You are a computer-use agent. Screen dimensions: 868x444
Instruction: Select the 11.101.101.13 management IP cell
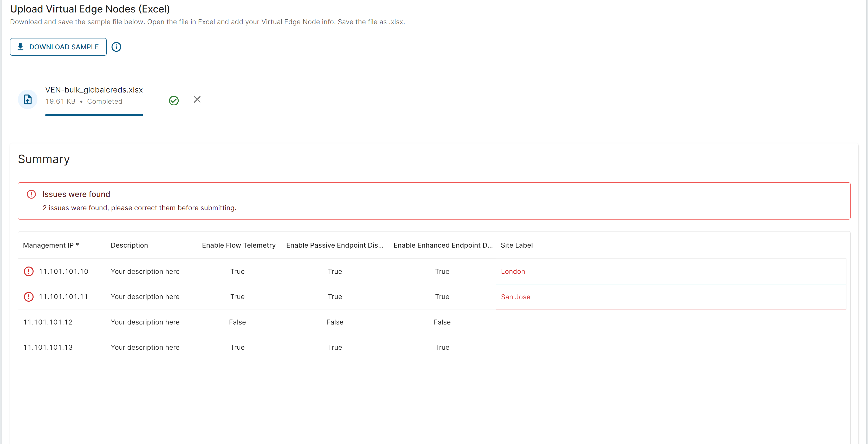coord(48,347)
